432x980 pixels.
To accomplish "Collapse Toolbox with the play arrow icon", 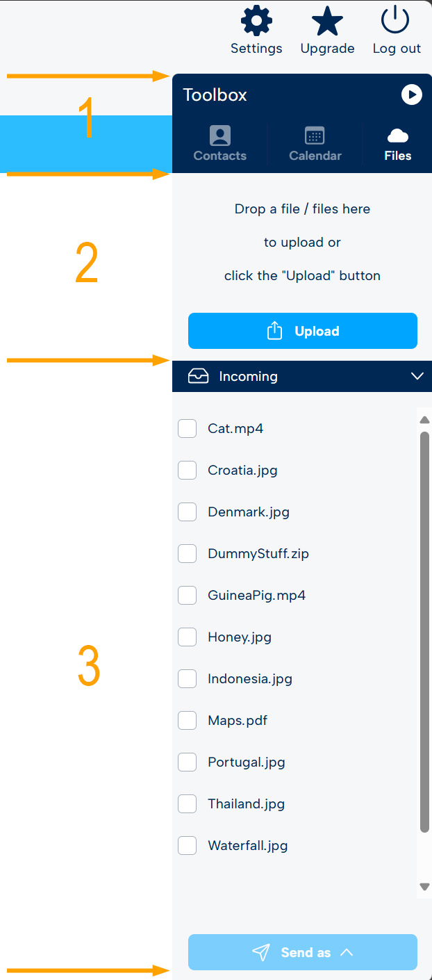I will [x=412, y=95].
